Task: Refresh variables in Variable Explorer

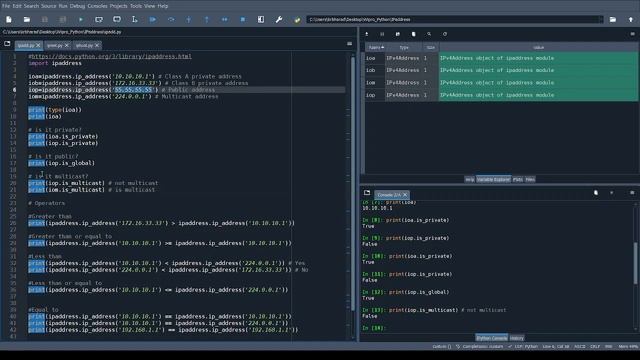Action: coord(445,34)
